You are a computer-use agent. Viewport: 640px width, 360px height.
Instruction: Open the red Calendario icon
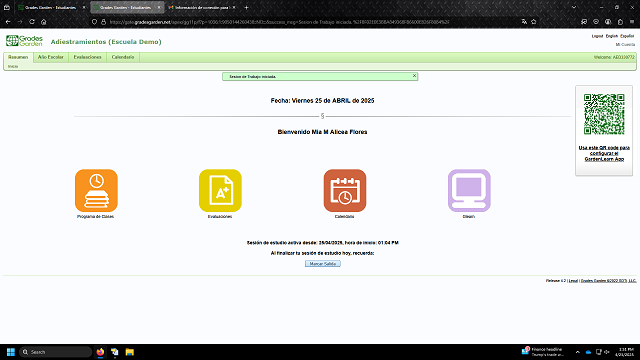[345, 191]
